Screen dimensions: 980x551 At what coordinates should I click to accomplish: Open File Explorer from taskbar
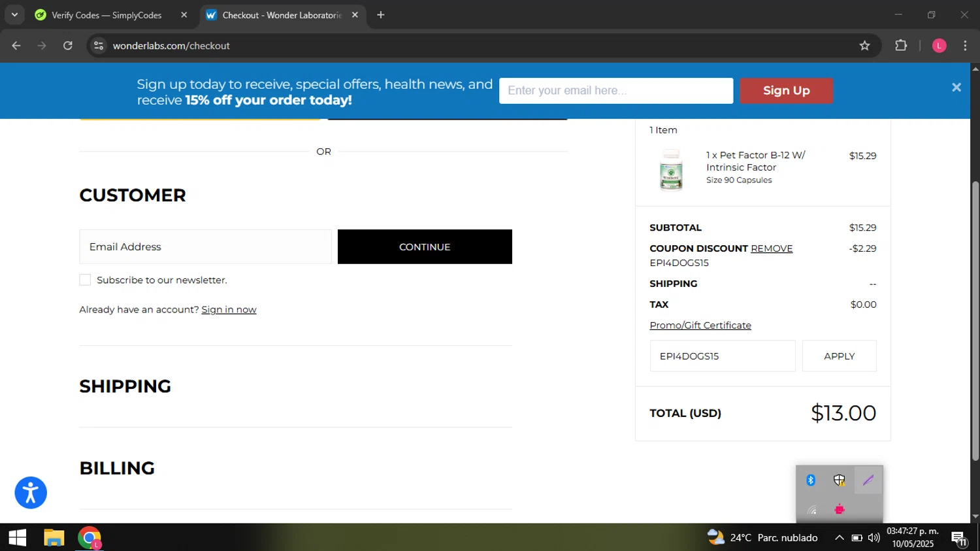(x=54, y=538)
